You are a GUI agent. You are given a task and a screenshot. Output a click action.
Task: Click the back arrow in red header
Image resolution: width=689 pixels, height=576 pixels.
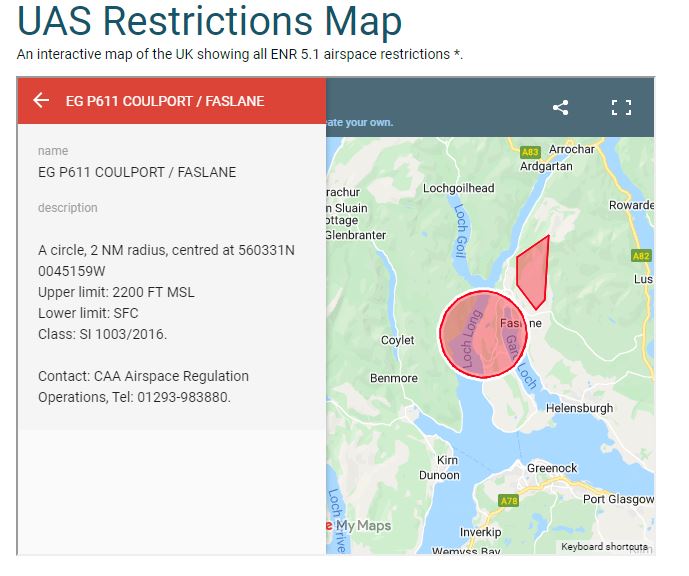click(x=41, y=101)
